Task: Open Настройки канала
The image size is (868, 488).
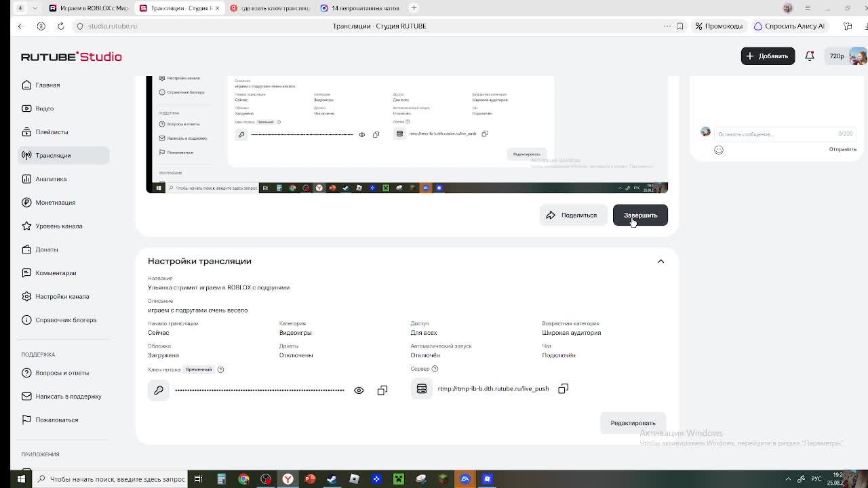Action: (x=64, y=296)
